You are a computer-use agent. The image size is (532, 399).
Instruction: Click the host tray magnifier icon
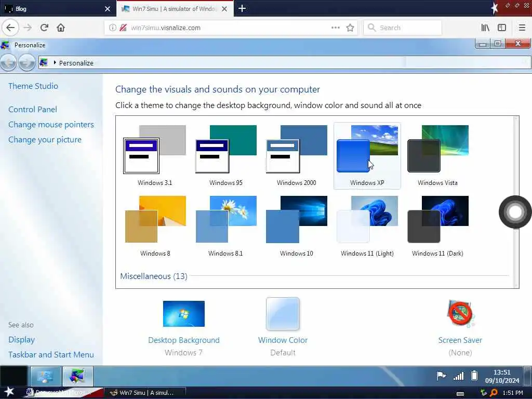(x=494, y=393)
